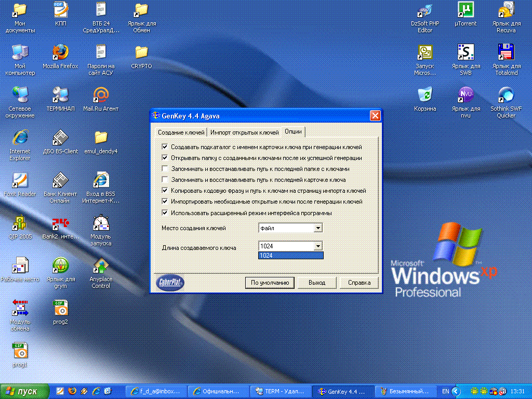Screen dimensions: 532x399
Task: Click the 'Длина создаваемого ключа' dropdown arrow
Action: point(318,246)
